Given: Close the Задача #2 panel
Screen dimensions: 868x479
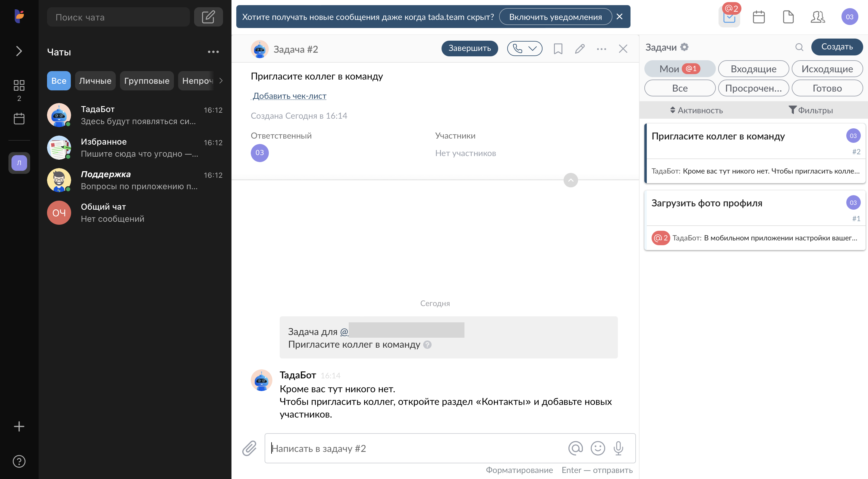Looking at the screenshot, I should click(x=623, y=49).
